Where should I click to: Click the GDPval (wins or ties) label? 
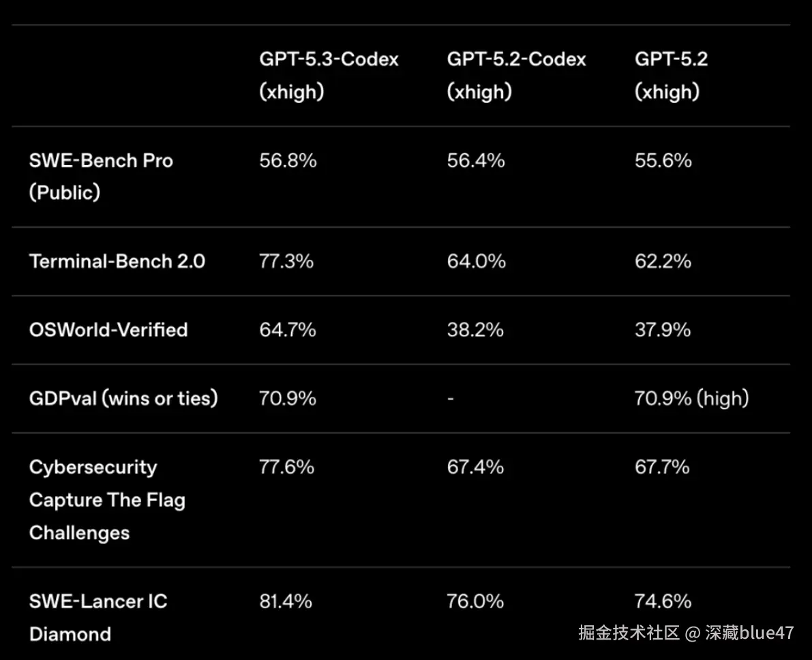tap(123, 398)
